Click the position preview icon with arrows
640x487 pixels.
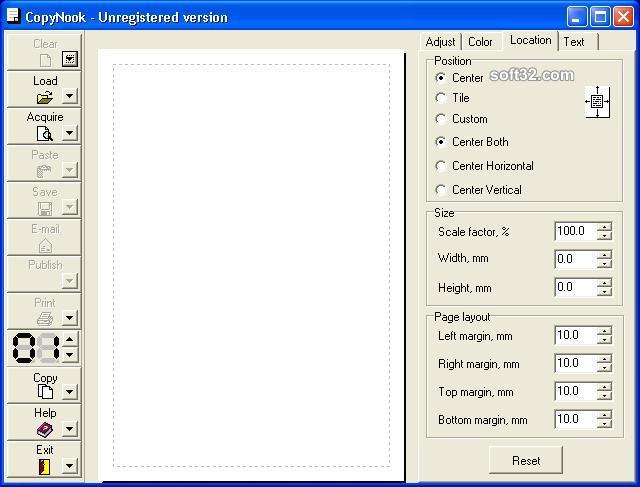coord(598,102)
